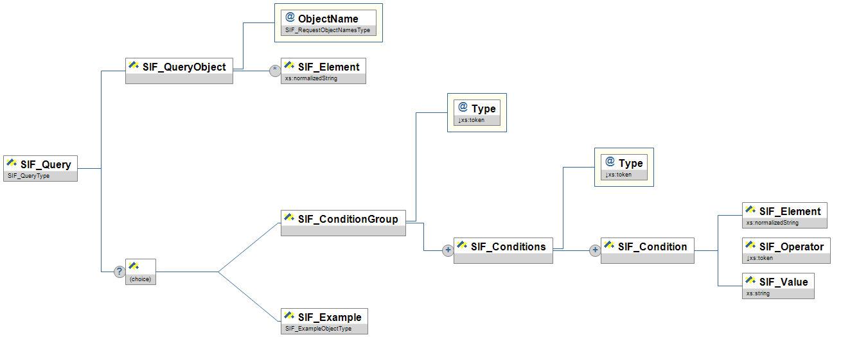Click the SIF_QueryObject element icon

click(x=134, y=65)
